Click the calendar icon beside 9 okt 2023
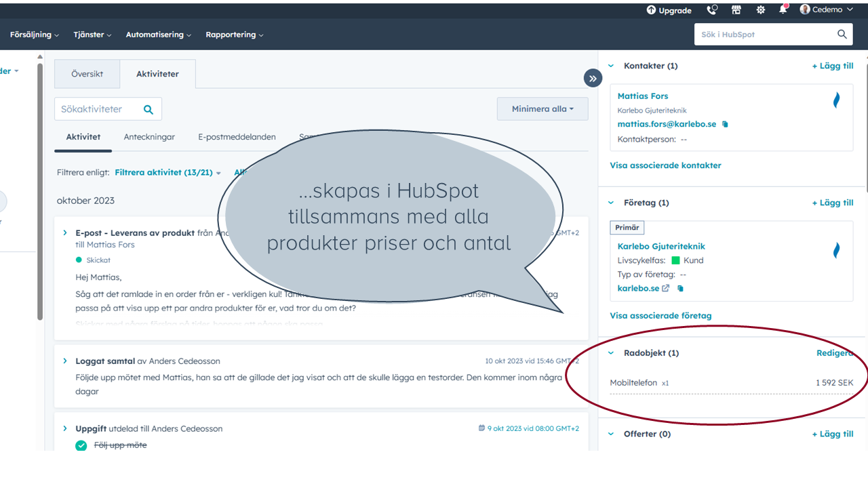The width and height of the screenshot is (868, 488). (481, 428)
